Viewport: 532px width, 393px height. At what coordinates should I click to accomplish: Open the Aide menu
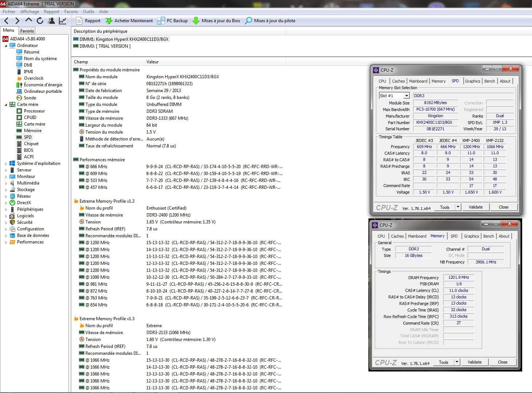(104, 12)
